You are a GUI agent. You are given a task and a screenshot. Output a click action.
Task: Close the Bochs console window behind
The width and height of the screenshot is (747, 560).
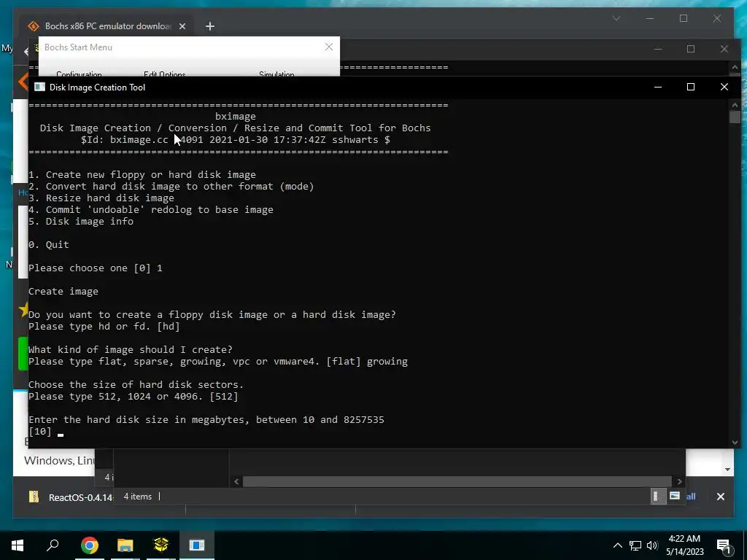pyautogui.click(x=724, y=49)
